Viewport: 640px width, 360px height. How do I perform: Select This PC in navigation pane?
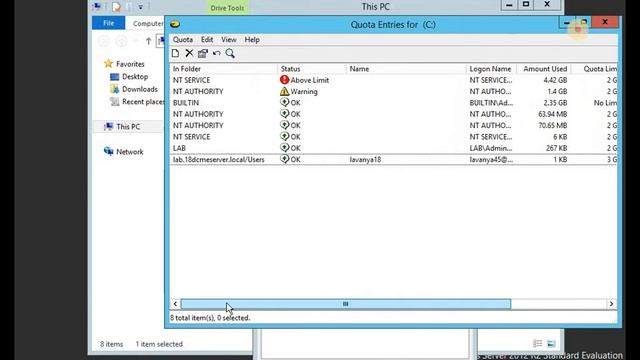coord(128,127)
